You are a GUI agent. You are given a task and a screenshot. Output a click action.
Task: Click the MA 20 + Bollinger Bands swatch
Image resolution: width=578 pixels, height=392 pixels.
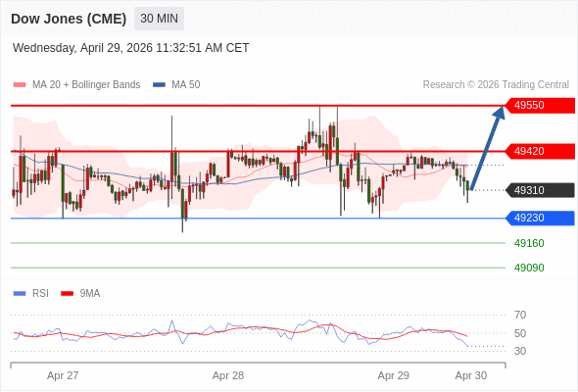20,85
